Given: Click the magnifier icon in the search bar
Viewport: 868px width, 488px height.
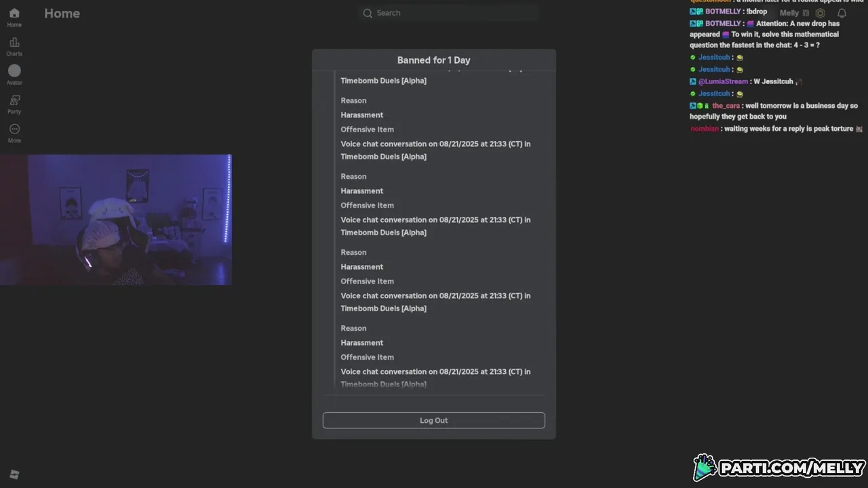Looking at the screenshot, I should pos(368,13).
